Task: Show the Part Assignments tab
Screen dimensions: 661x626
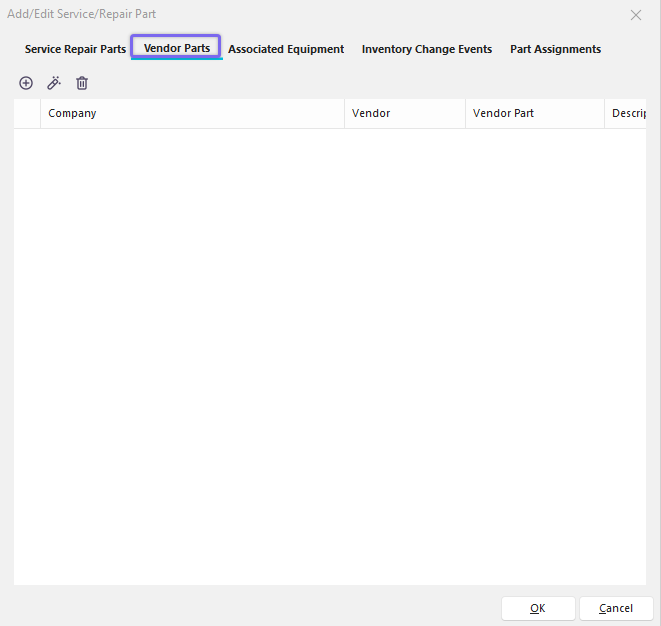Action: pyautogui.click(x=555, y=49)
